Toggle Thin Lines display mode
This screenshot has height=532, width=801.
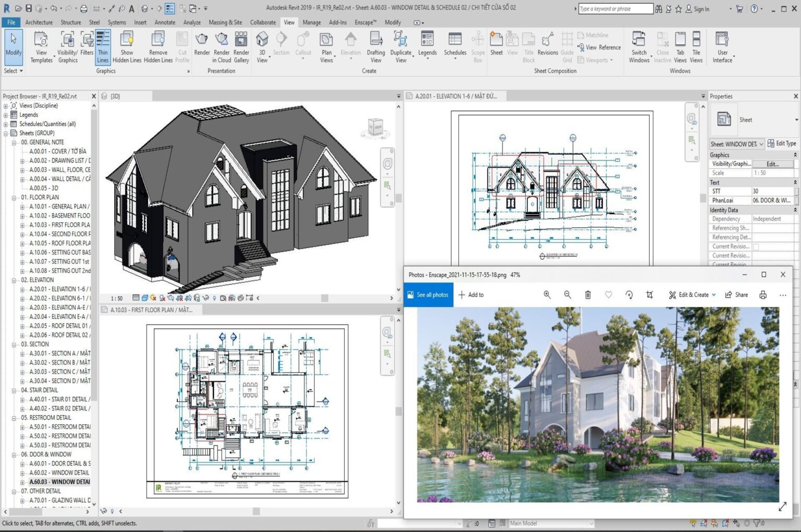click(x=103, y=46)
